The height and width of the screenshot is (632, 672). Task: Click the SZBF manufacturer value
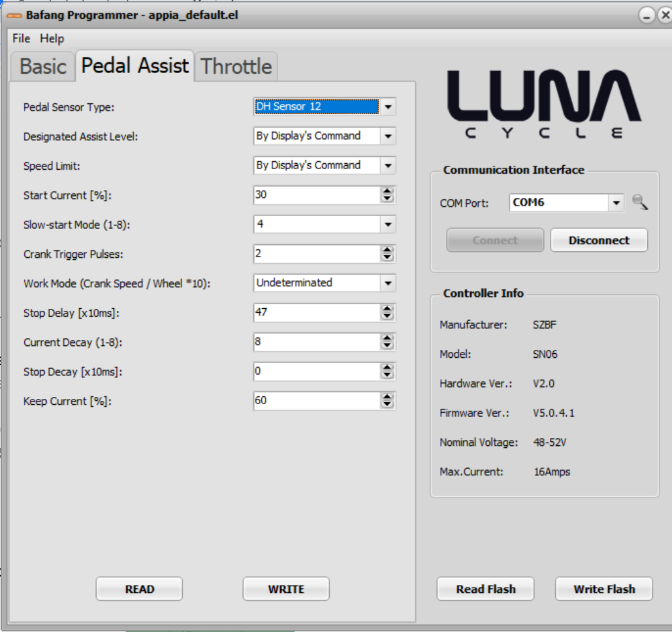tap(545, 324)
